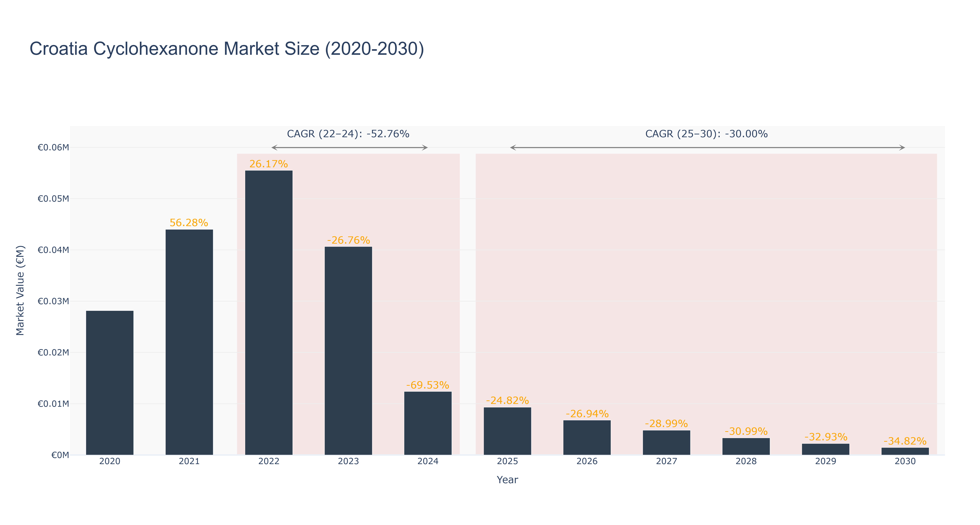Screen dimensions: 980x525
Task: Click the '-34.82%' growth label
Action: click(905, 441)
